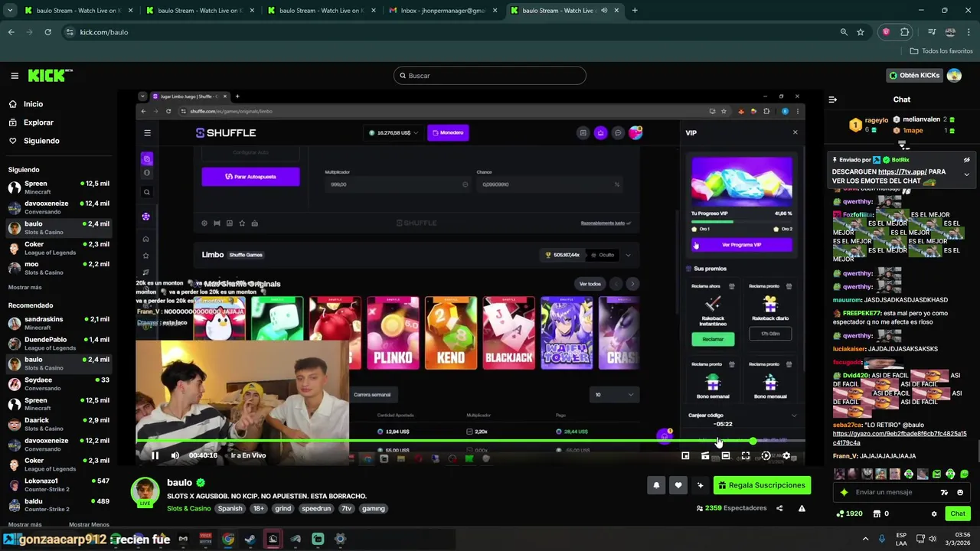Open Soydaee Conversando channel
980x551 pixels.
coord(58,383)
